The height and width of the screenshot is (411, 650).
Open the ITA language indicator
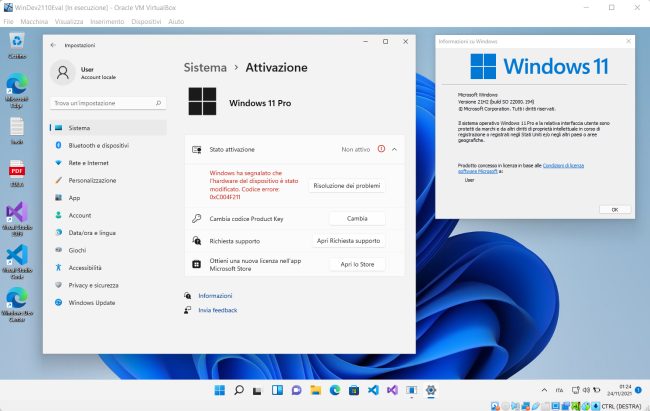559,390
